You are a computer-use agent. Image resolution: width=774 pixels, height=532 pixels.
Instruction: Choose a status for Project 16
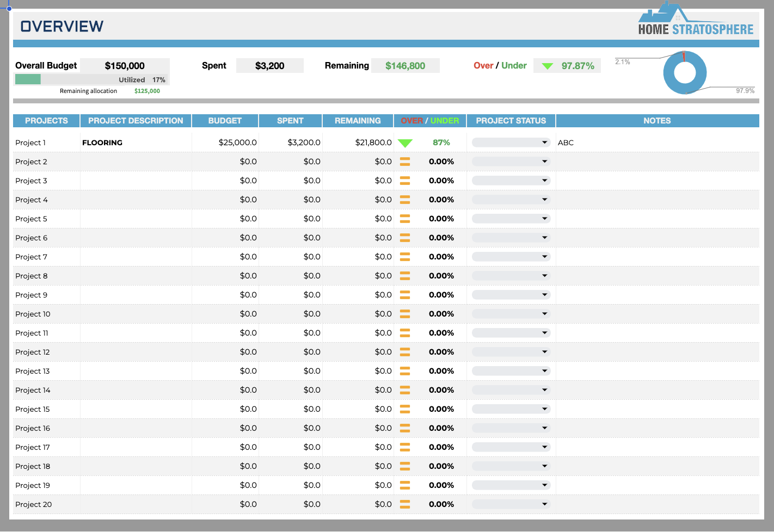click(511, 428)
